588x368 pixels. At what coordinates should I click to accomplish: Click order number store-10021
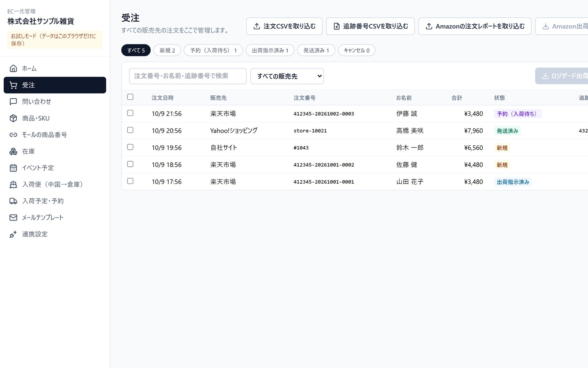pos(310,131)
